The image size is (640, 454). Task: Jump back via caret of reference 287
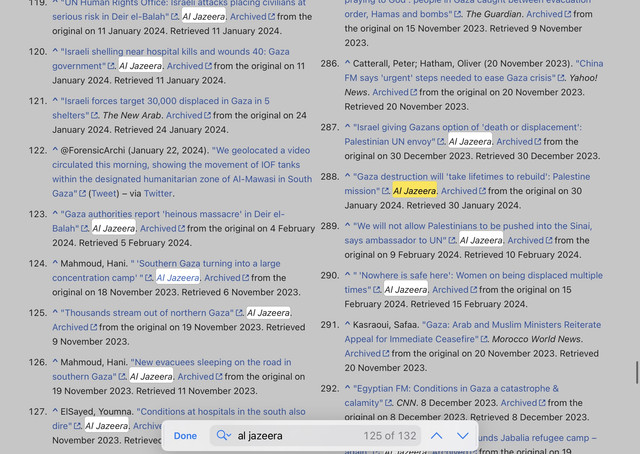(347, 127)
